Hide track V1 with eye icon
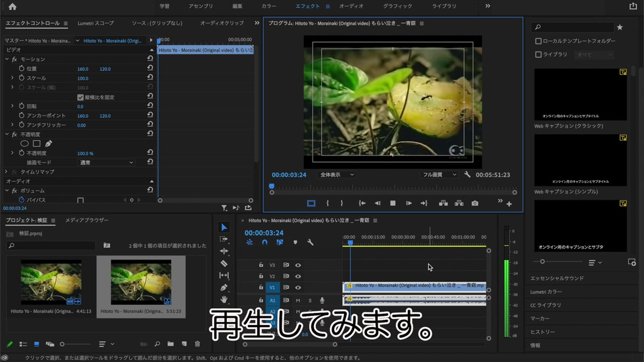This screenshot has width=644, height=362. [x=298, y=288]
